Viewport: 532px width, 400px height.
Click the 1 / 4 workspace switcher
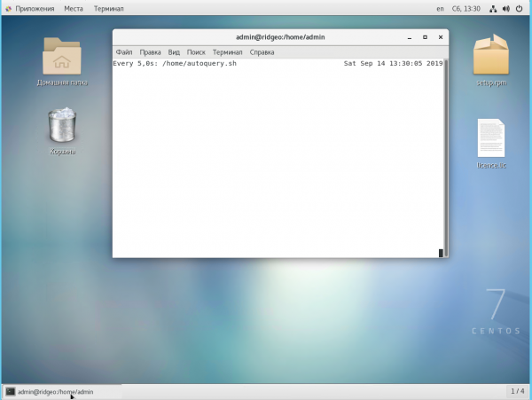518,391
